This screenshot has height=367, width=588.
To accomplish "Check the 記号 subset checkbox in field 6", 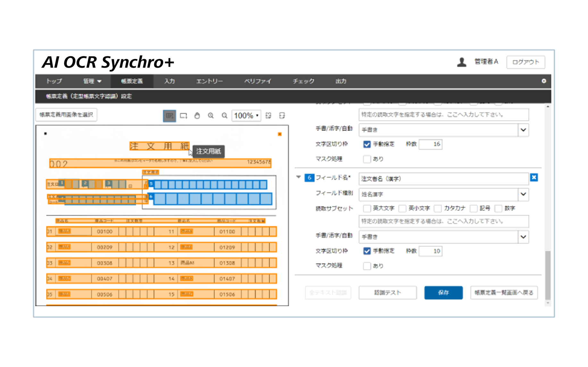I will [474, 209].
